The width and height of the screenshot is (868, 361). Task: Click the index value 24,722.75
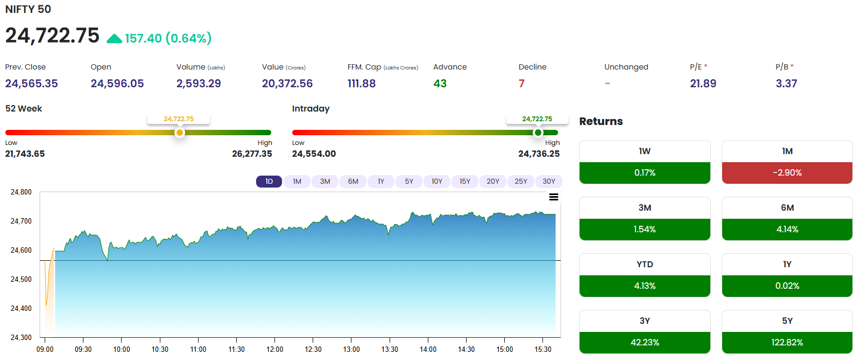point(52,36)
